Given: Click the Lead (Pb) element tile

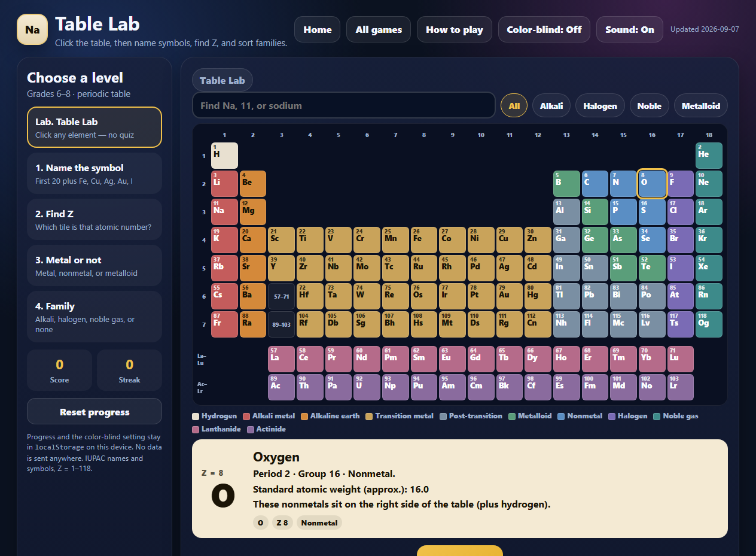Looking at the screenshot, I should [595, 296].
